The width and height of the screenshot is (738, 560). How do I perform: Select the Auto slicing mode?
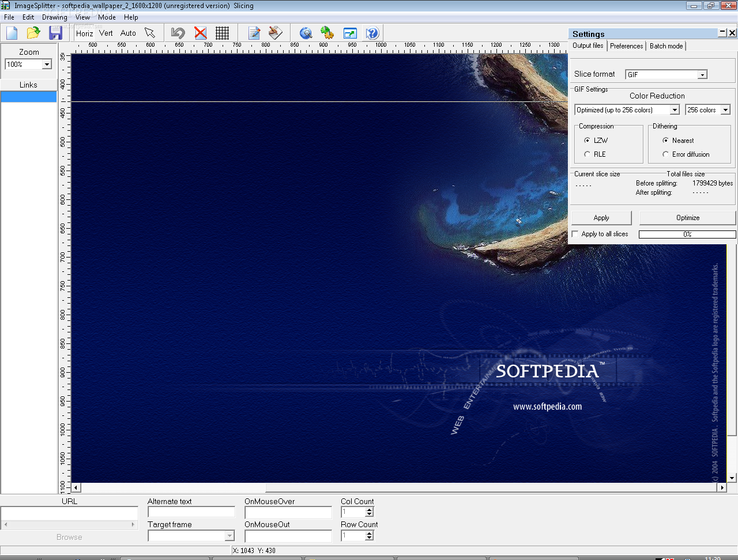point(128,33)
